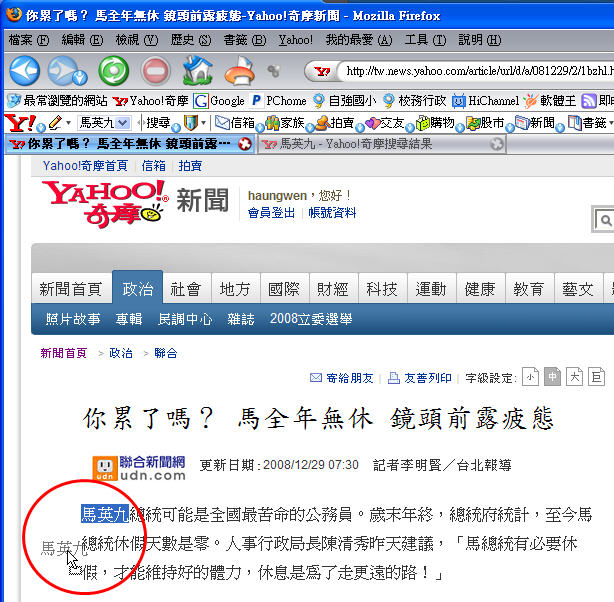Open the Yahoo toolbar search box dropdown
Screen dimensions: 614x602
point(123,123)
